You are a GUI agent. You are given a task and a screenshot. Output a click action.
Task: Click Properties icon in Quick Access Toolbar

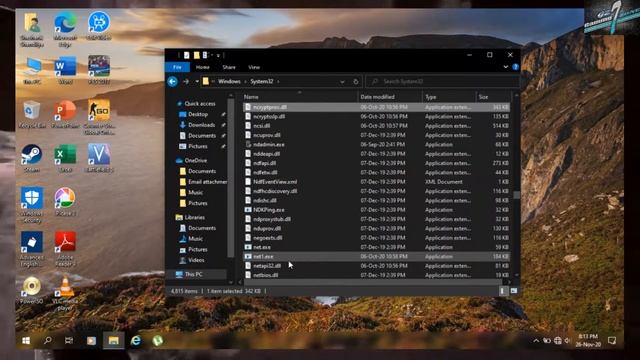click(187, 55)
